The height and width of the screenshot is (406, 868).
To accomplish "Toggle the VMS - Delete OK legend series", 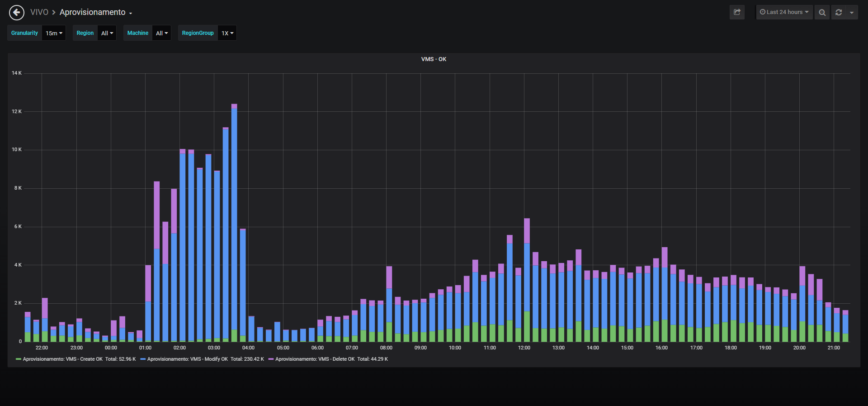I will coord(315,359).
